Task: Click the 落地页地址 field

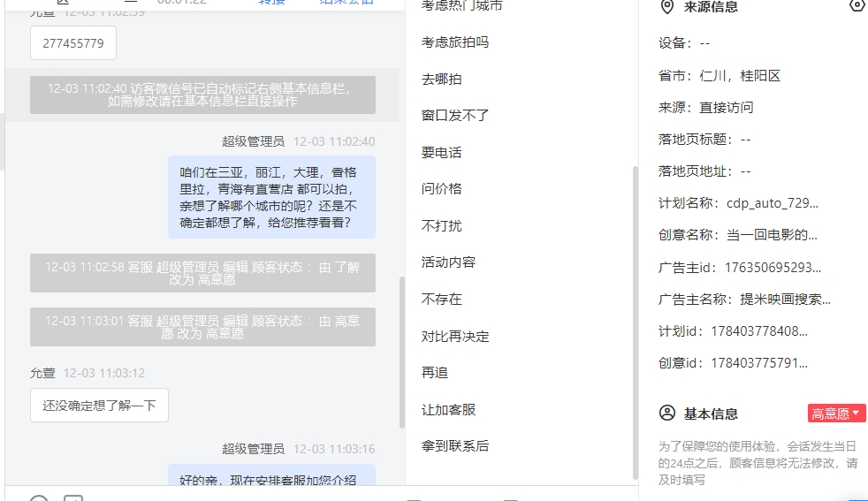Action: point(704,171)
